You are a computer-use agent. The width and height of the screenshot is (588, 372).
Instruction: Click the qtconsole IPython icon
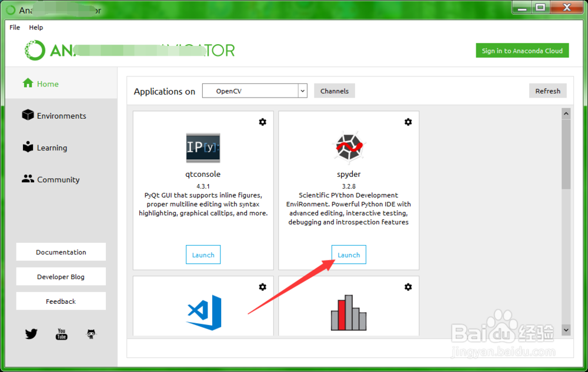tap(203, 148)
